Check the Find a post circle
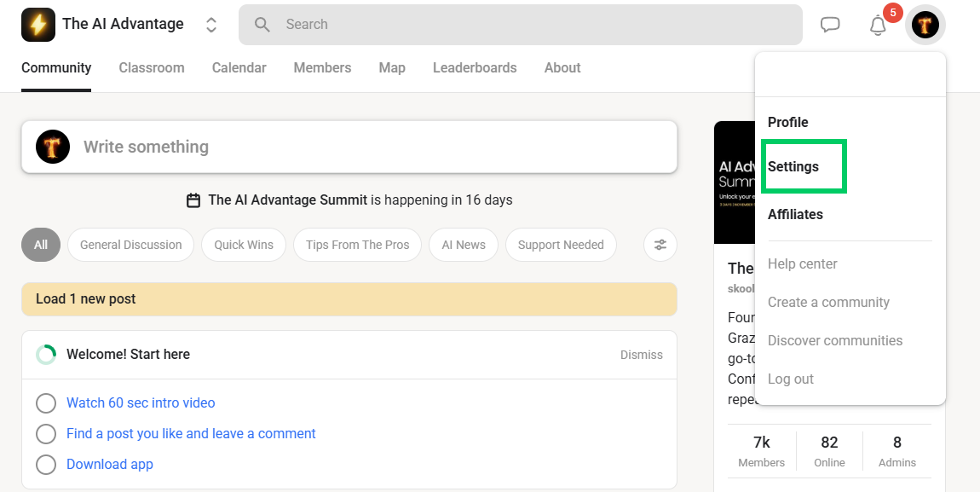This screenshot has height=492, width=980. coord(46,434)
